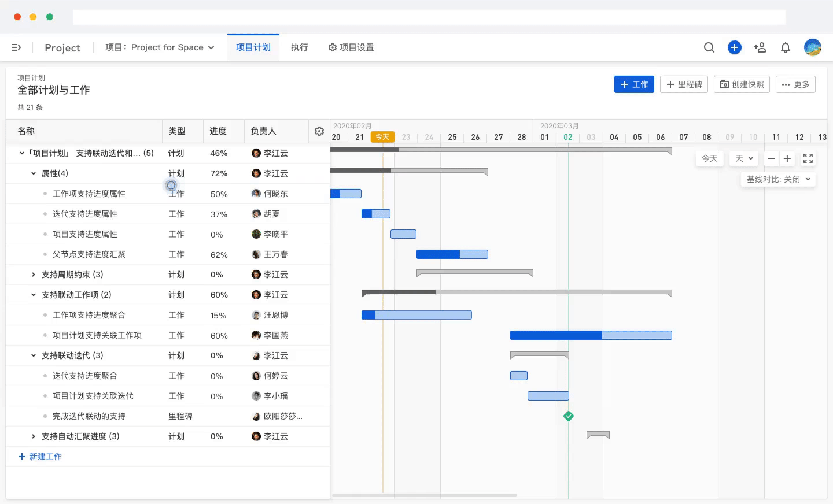Screen dimensions: 833x504
Task: Add a new 工作 item with the blue button
Action: click(634, 84)
